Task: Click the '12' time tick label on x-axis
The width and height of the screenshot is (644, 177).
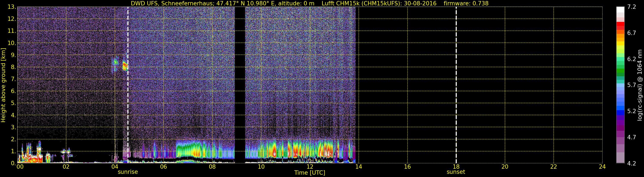Action: click(x=310, y=167)
